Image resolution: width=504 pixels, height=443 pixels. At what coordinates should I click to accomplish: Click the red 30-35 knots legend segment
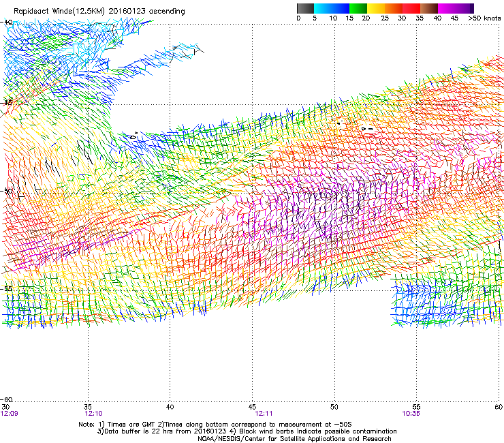(x=411, y=8)
